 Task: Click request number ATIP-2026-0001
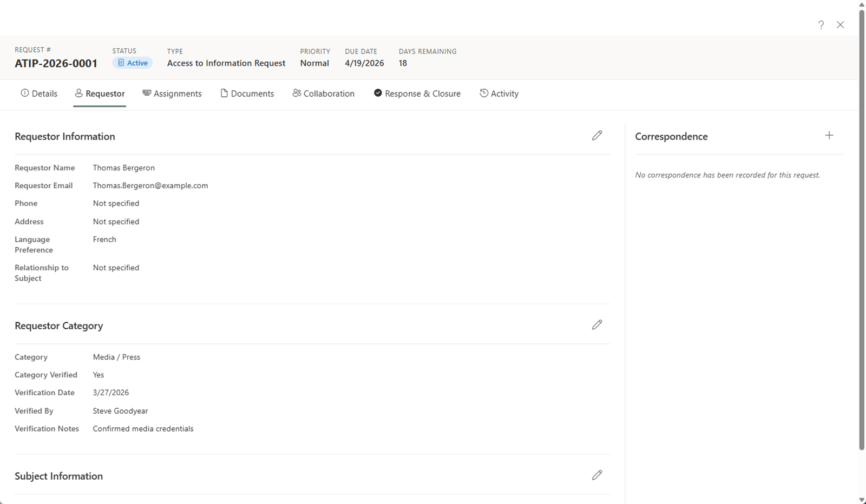(x=56, y=63)
